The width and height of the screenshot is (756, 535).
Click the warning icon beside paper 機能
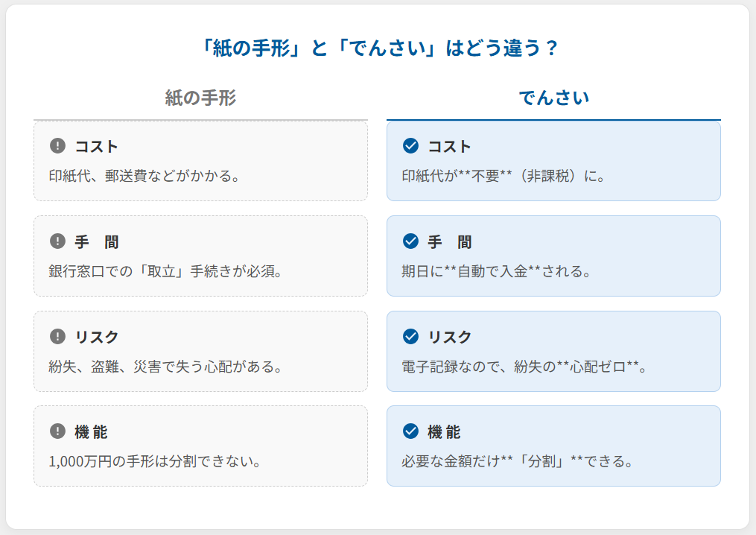click(57, 431)
